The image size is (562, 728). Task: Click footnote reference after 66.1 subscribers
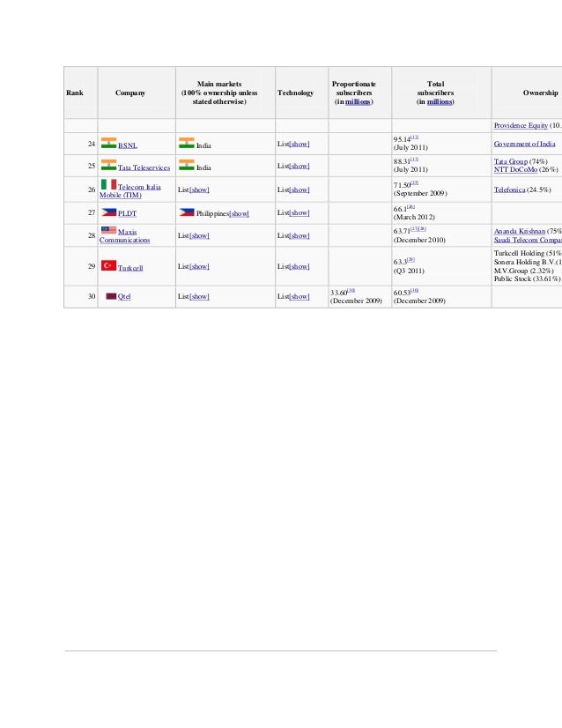[x=410, y=206]
